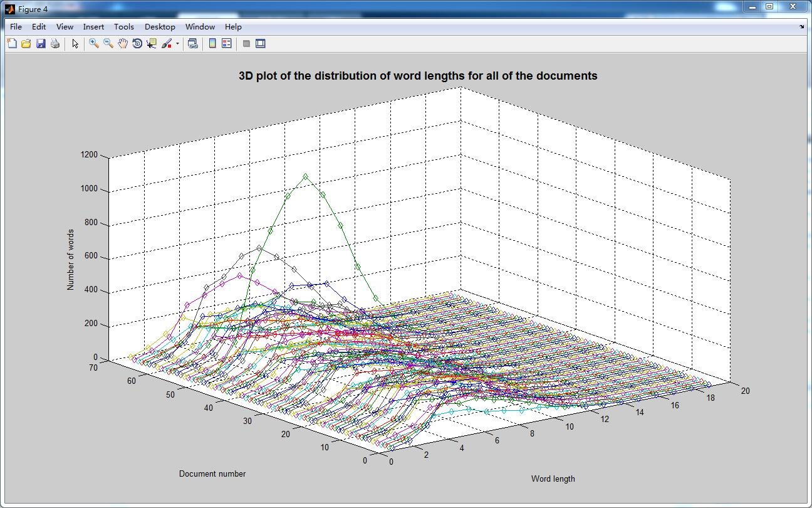
Task: Open a file using the folder icon
Action: pos(26,43)
